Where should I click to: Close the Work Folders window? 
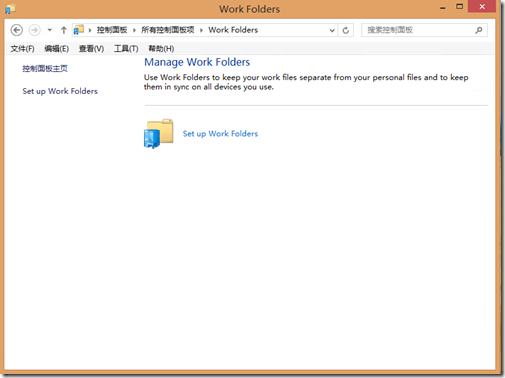[x=482, y=7]
